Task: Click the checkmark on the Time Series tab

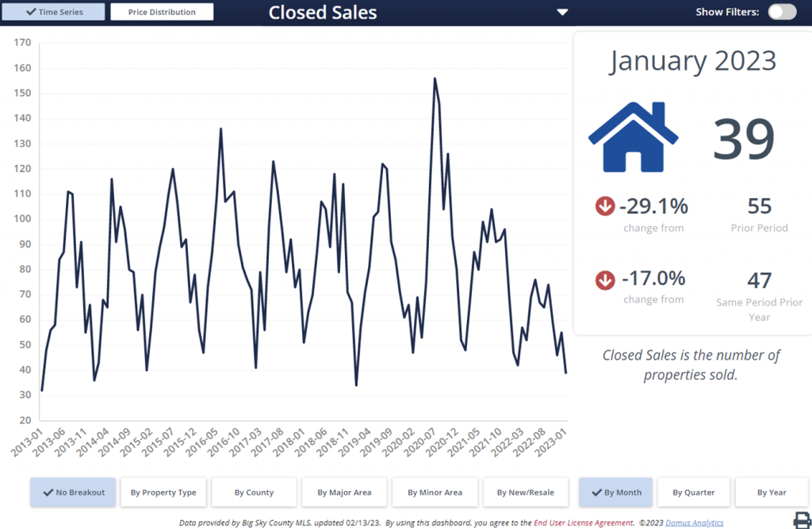Action: click(33, 11)
